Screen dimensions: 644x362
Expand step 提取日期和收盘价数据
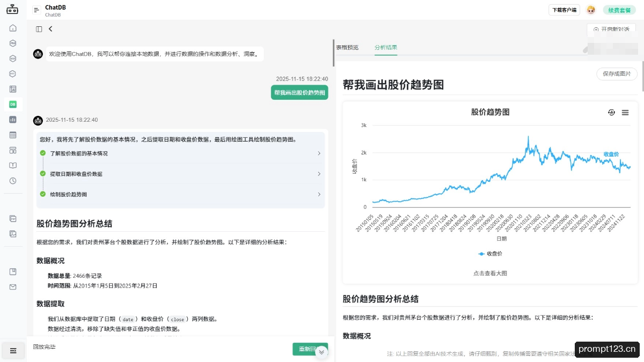pos(181,174)
